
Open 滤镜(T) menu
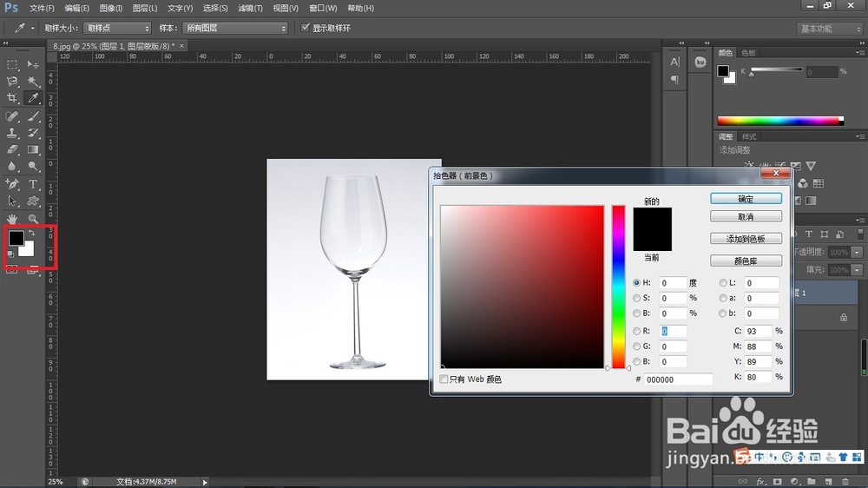click(250, 9)
